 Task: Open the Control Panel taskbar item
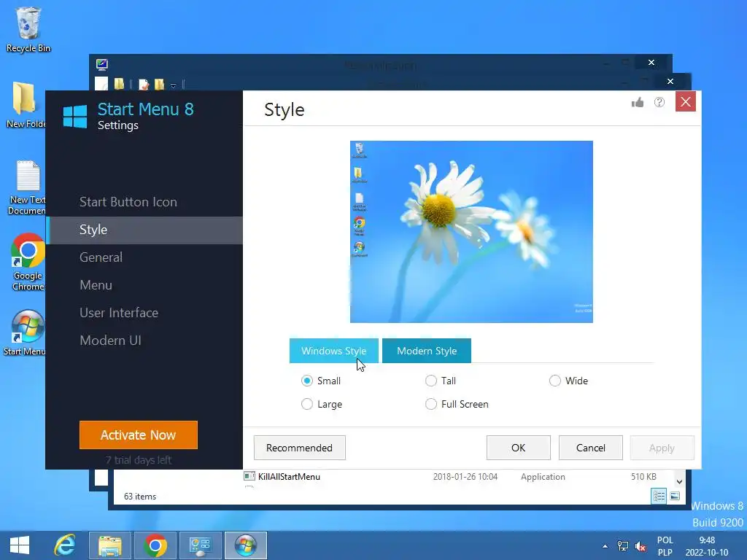coord(201,545)
